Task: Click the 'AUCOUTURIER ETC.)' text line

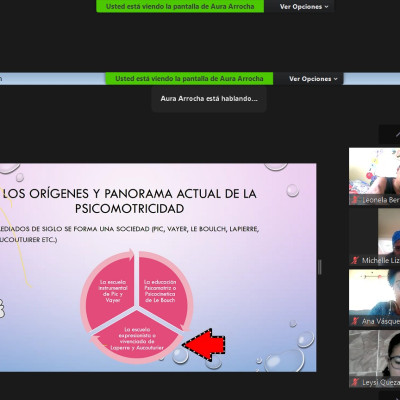Action: click(x=29, y=240)
